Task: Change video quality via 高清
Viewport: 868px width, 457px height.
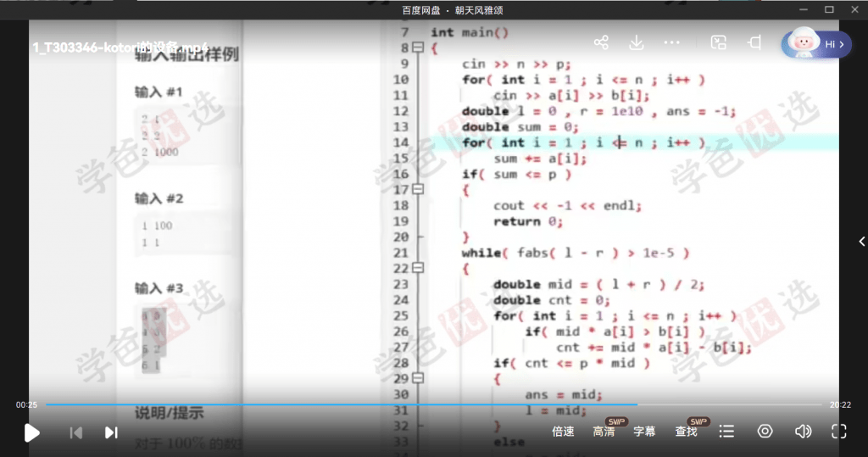Action: [x=604, y=432]
